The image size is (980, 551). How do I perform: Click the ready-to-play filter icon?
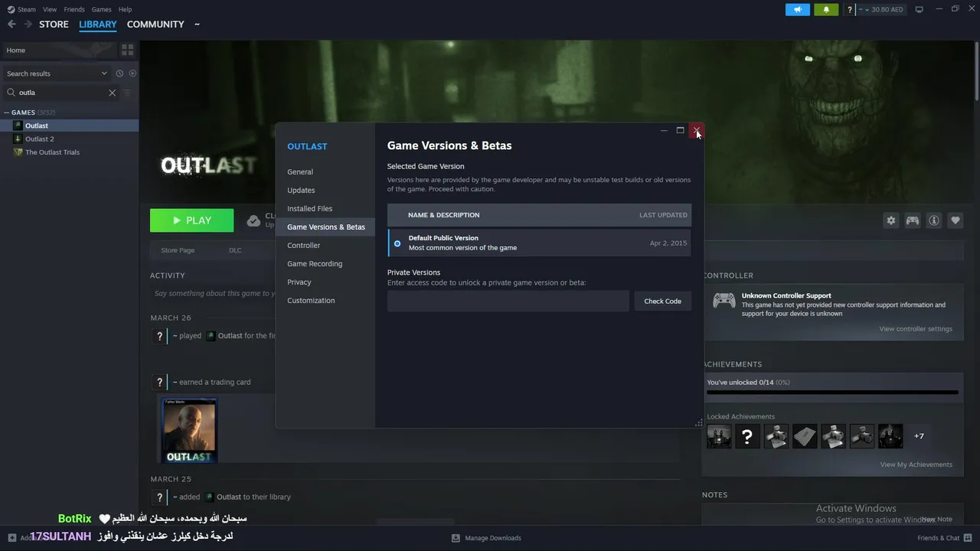(132, 73)
